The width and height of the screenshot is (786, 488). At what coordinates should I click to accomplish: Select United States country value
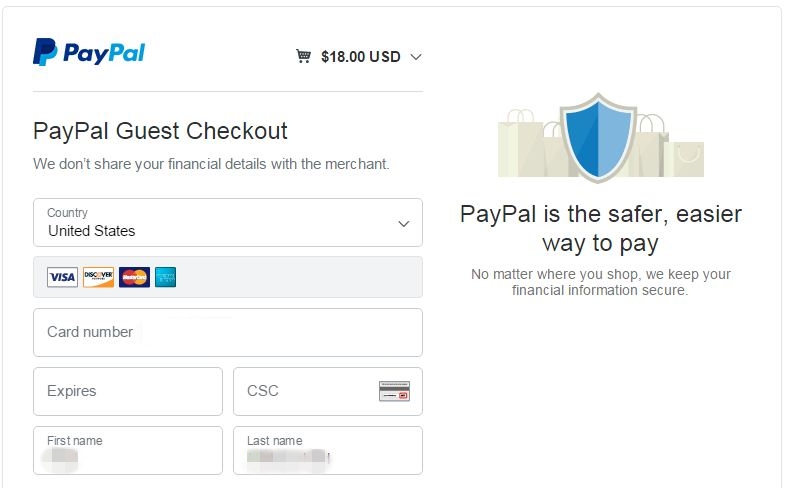92,231
